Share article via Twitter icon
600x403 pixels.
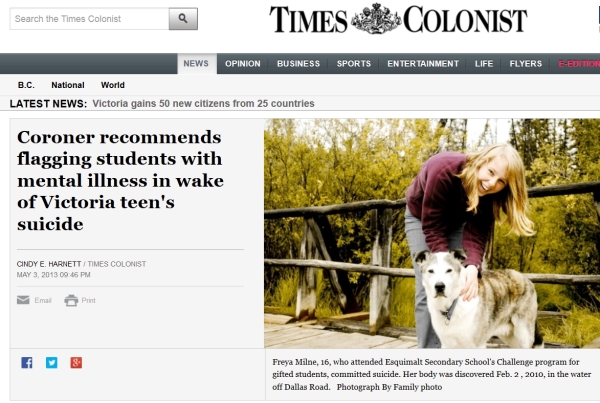(52, 362)
